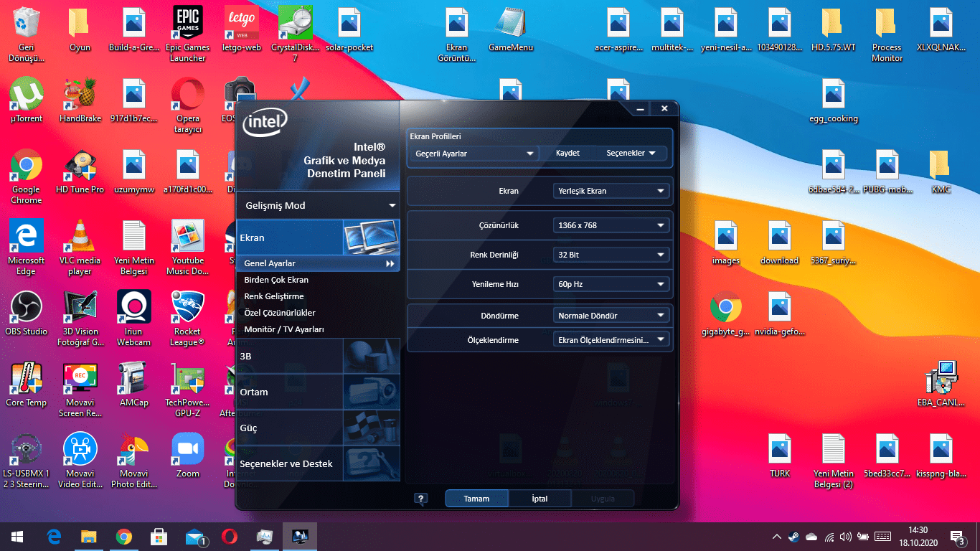Expand the Seçenekler dropdown in Ekran Profilleri
The width and height of the screenshot is (980, 551).
pos(631,154)
